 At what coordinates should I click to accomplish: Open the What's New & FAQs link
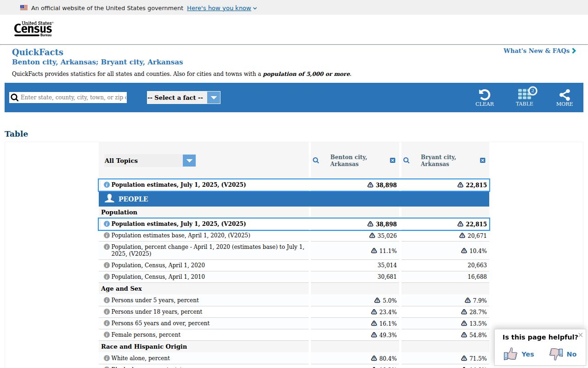[x=540, y=51]
